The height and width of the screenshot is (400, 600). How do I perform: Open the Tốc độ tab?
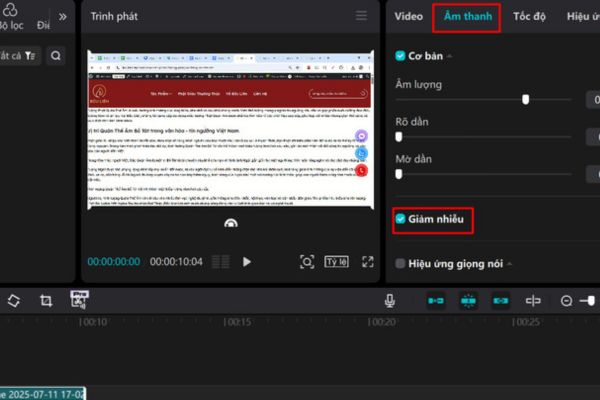coord(529,16)
